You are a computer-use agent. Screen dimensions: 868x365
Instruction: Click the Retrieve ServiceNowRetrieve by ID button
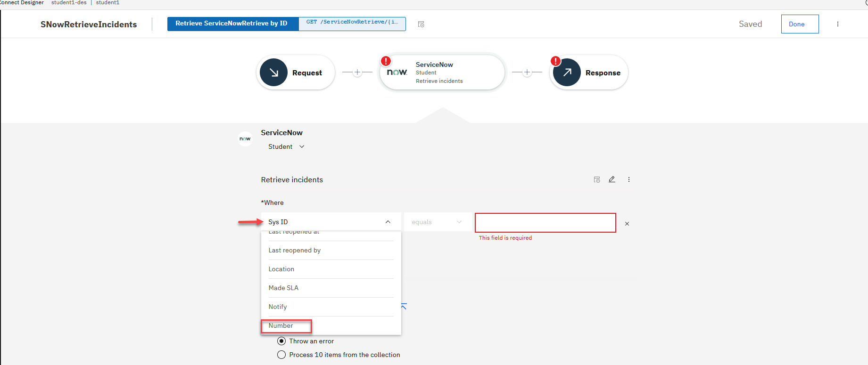point(231,24)
